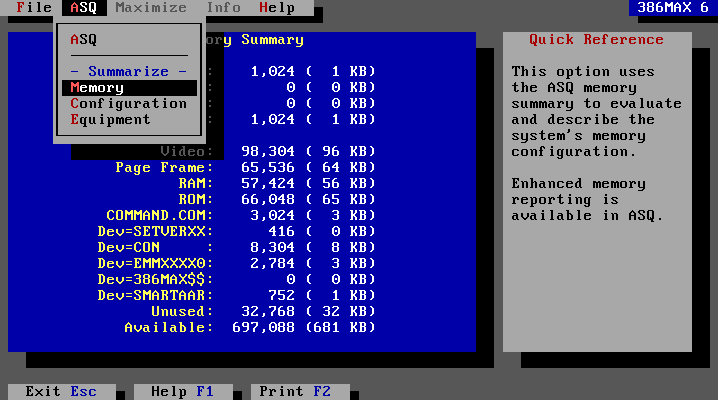This screenshot has width=718, height=400.
Task: Click the value 8,304
Action: [272, 248]
